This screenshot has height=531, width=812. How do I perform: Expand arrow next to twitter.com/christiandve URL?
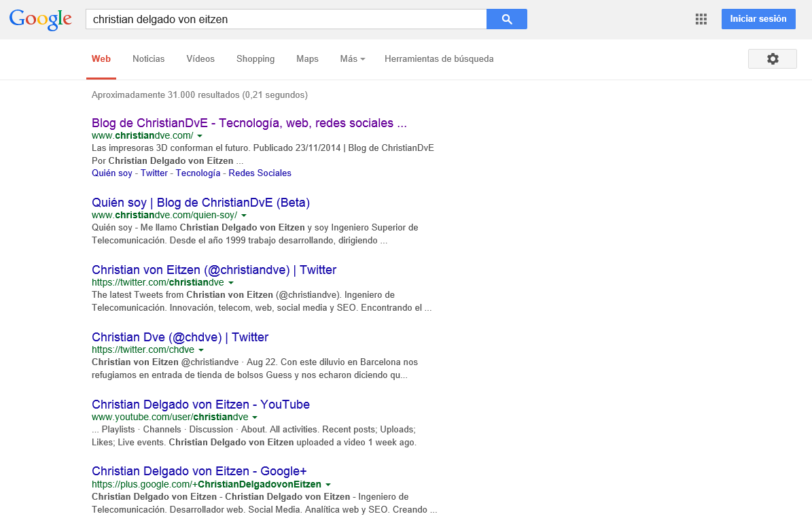click(231, 283)
